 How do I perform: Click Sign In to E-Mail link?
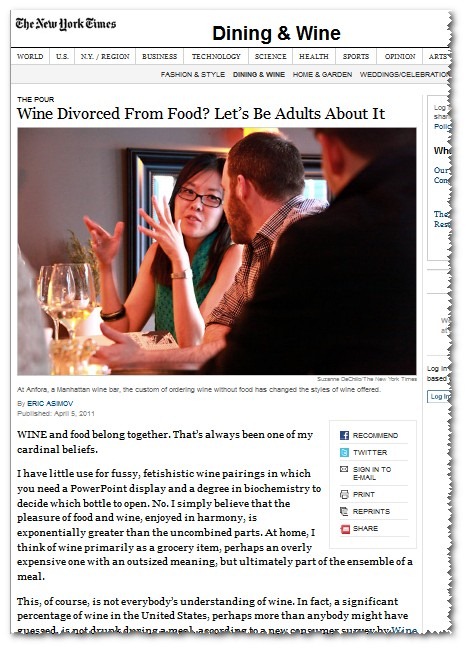pos(372,473)
